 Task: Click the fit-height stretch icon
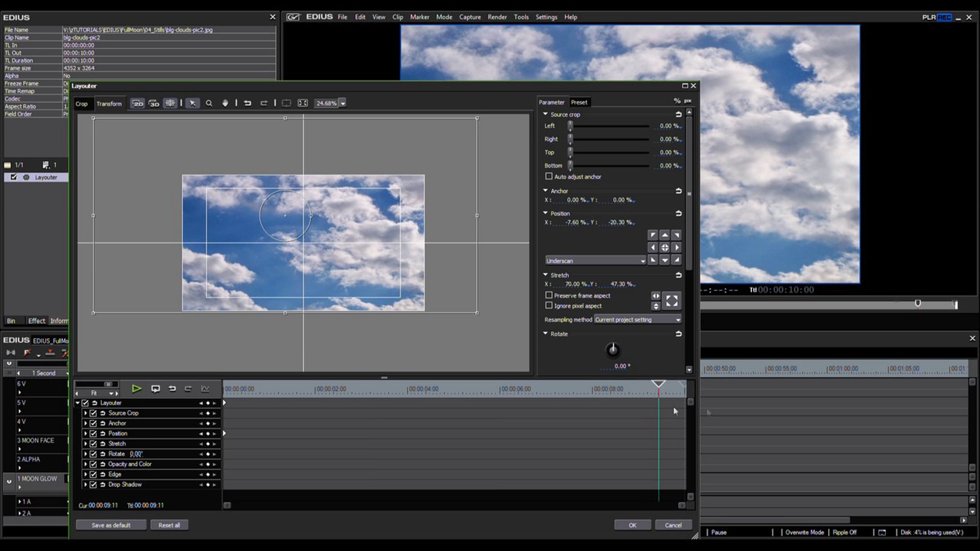click(655, 306)
